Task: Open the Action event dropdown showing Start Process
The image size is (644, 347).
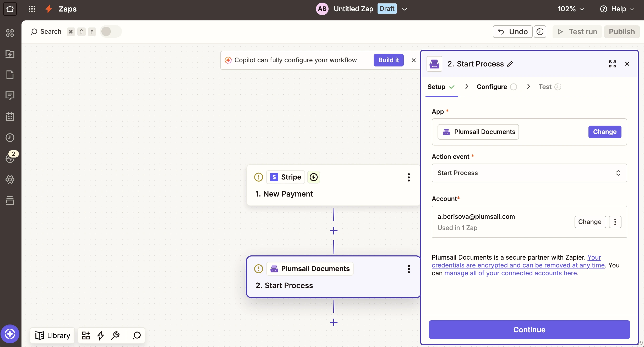Action: (x=529, y=173)
